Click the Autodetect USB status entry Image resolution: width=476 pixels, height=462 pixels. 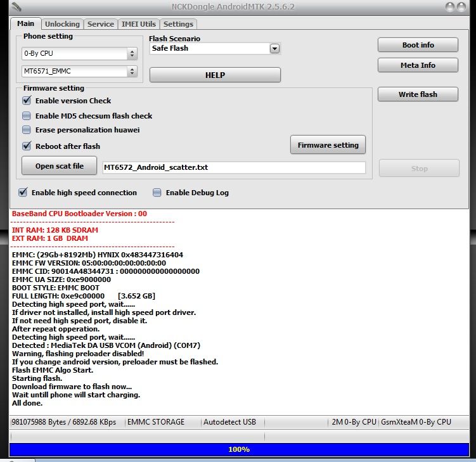(230, 422)
